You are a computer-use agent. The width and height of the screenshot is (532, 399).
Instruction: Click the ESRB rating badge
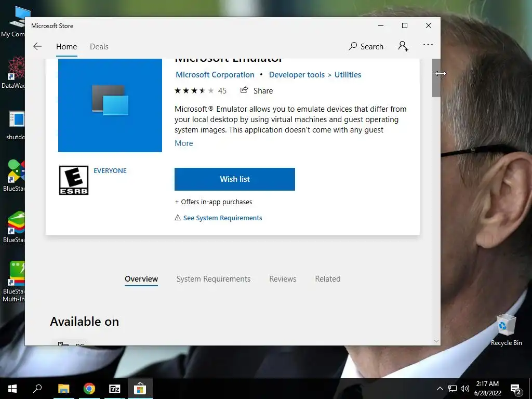tap(74, 180)
